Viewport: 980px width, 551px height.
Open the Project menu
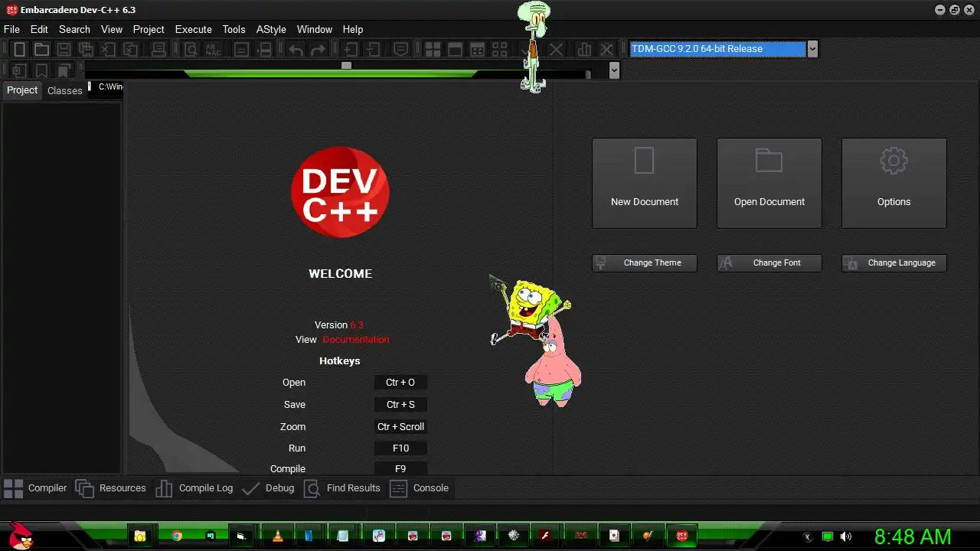point(149,29)
